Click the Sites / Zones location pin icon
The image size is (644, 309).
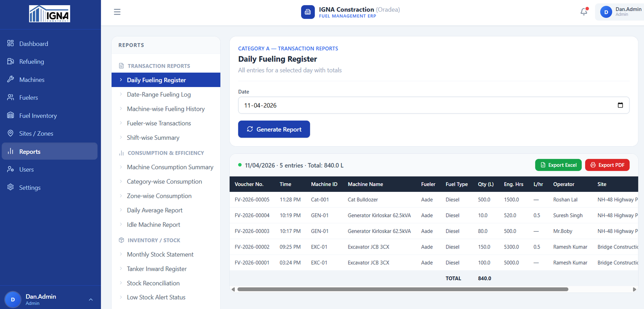10,133
